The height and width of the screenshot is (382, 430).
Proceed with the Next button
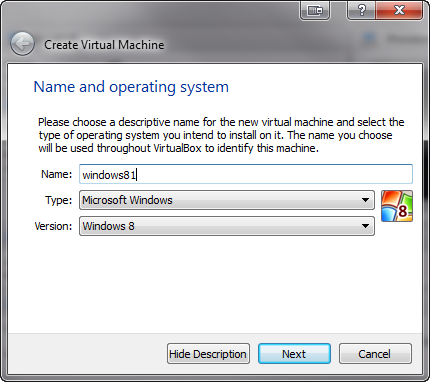(x=294, y=354)
